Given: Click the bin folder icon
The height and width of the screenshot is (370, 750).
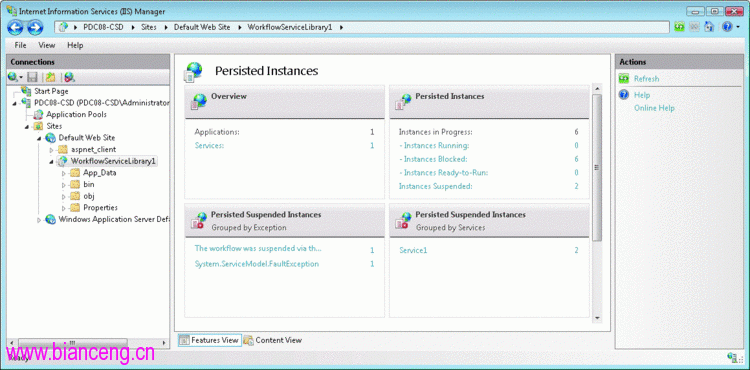Looking at the screenshot, I should click(x=75, y=185).
